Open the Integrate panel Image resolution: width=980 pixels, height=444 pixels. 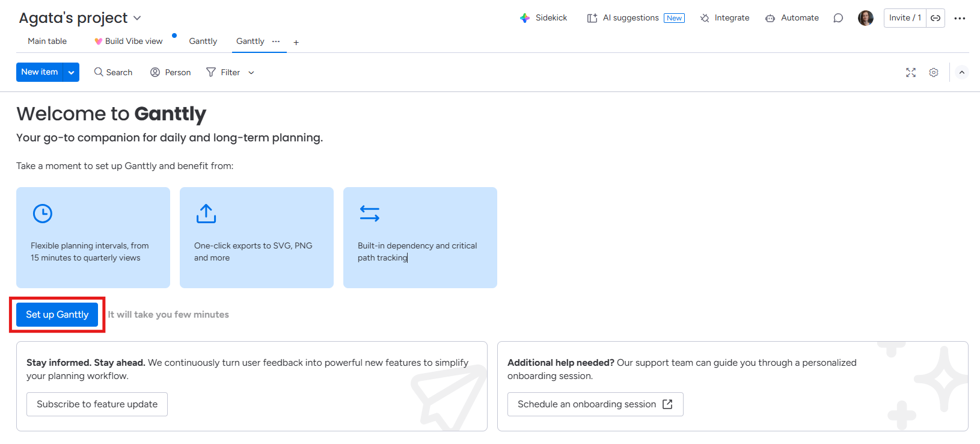[724, 18]
